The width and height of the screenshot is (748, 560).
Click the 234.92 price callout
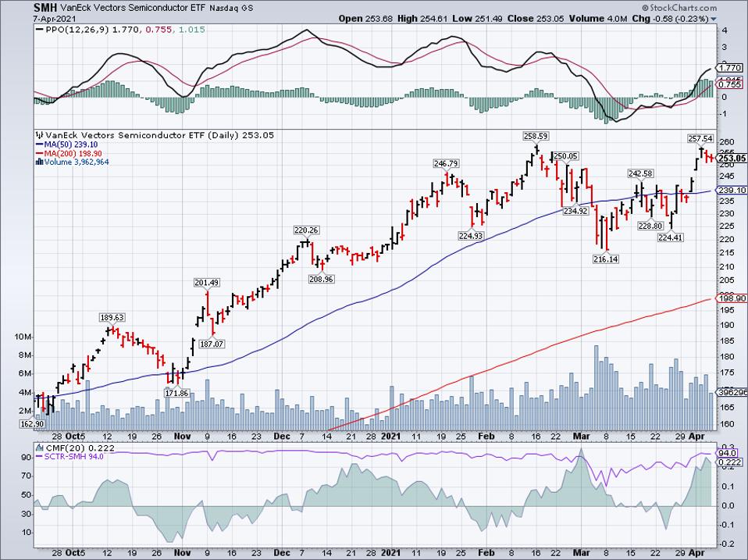click(x=575, y=210)
